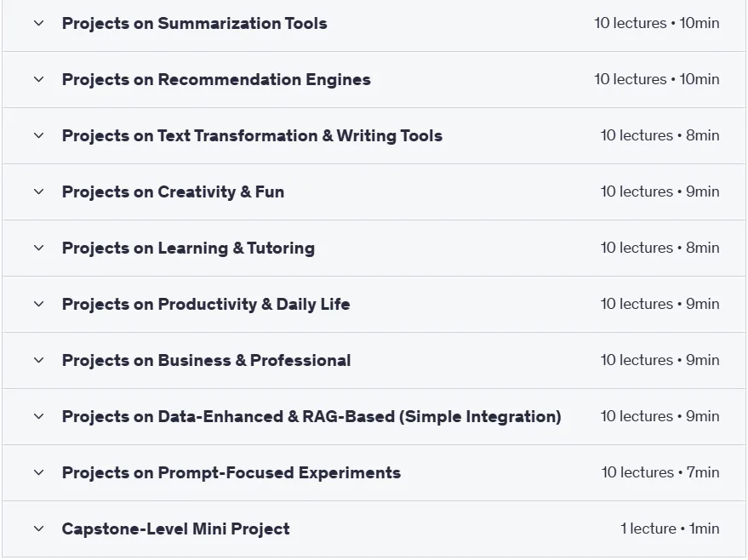Expand chevron beside Text Transformation & Writing Tools
This screenshot has height=560, width=748.
pos(39,135)
